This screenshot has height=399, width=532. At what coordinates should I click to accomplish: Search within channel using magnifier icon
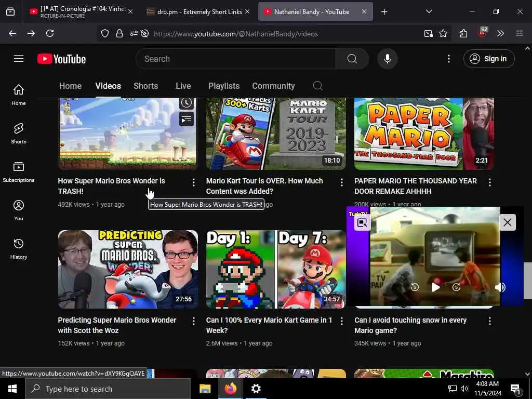[x=317, y=86]
